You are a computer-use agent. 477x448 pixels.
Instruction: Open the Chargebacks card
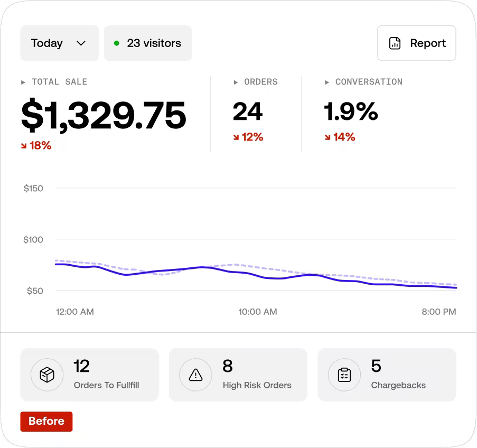[x=387, y=375]
